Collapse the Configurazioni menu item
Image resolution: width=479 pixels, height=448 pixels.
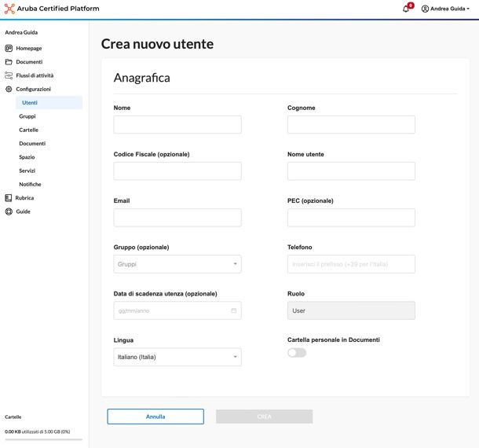[x=34, y=89]
